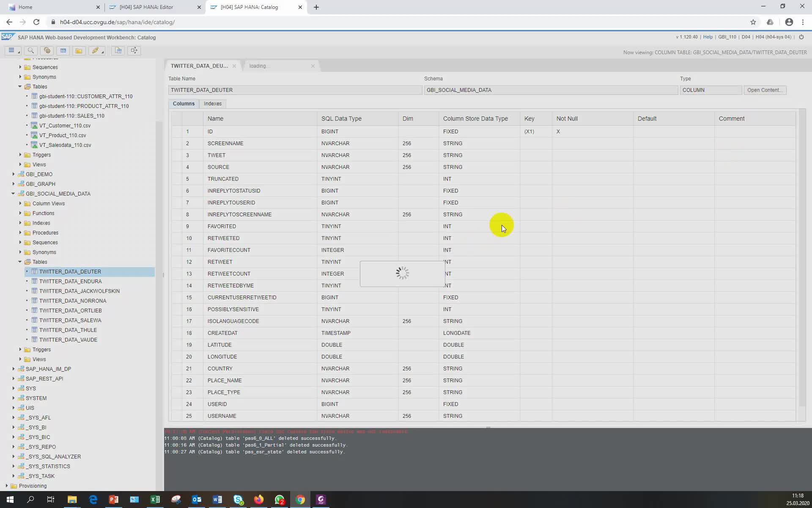The image size is (812, 508).
Task: Expand the Views folder under GBI_SOCIAL_MEDIA_DATA
Action: coord(20,359)
